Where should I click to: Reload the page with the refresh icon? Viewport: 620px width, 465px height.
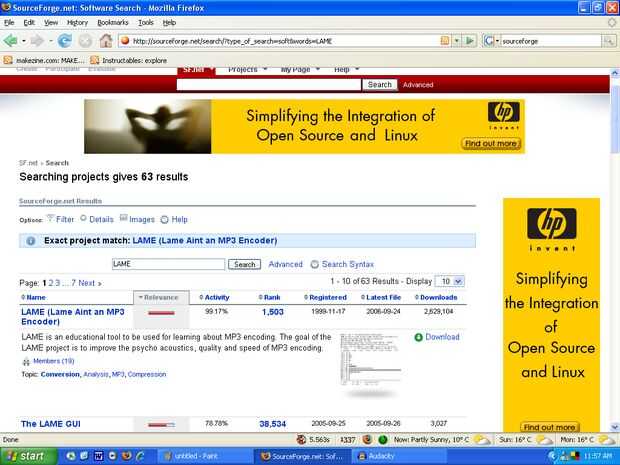64,41
